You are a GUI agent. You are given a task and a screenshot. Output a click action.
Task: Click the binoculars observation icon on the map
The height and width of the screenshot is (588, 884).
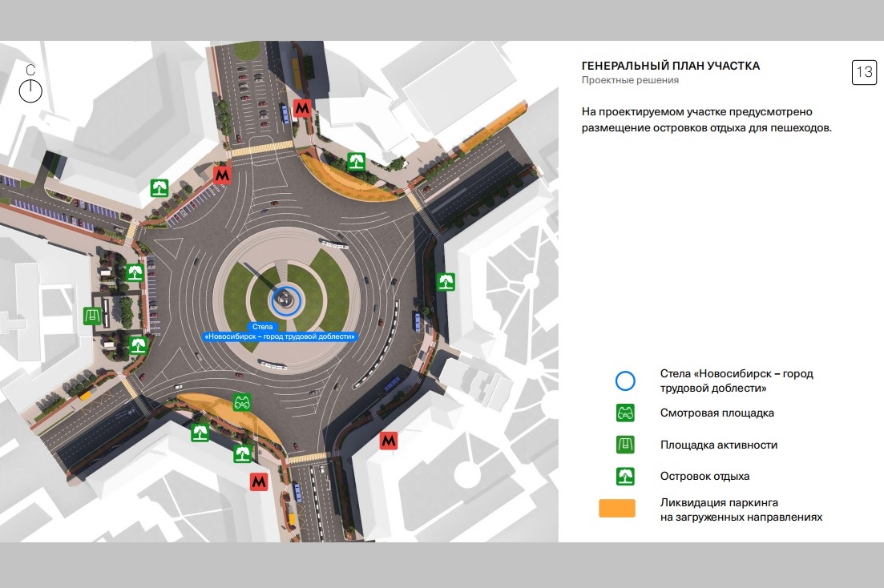[242, 402]
